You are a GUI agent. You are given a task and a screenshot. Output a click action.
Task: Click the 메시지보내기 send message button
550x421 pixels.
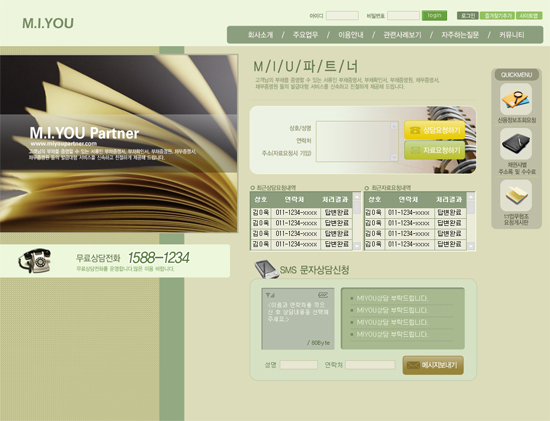click(x=433, y=365)
